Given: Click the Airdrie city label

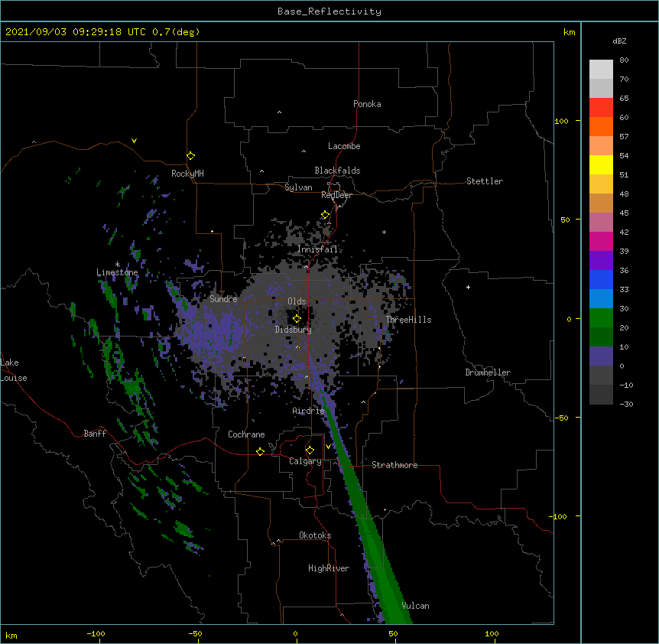Looking at the screenshot, I should click(x=308, y=411).
